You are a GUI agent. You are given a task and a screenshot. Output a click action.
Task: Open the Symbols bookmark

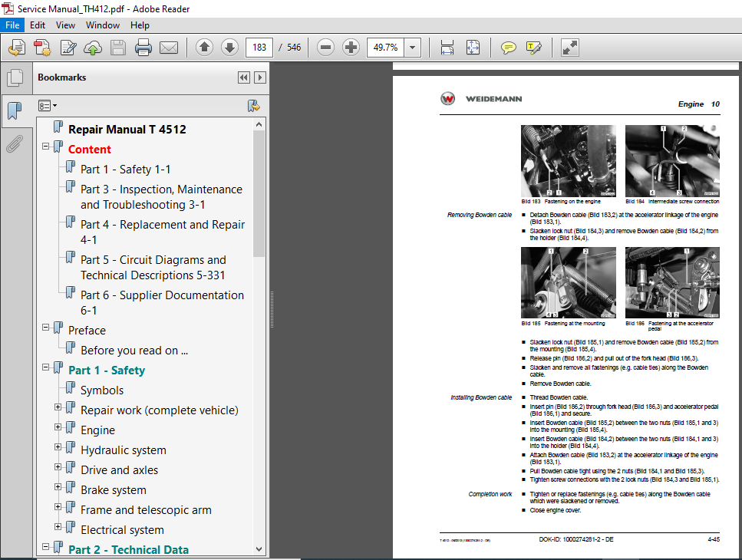pos(102,390)
